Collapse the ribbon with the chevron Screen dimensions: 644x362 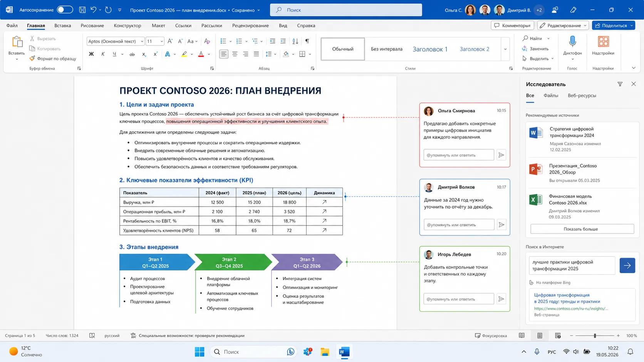pyautogui.click(x=634, y=68)
